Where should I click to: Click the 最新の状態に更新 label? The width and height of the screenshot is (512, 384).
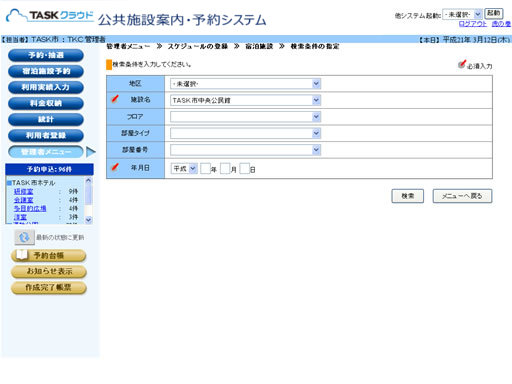pyautogui.click(x=60, y=237)
